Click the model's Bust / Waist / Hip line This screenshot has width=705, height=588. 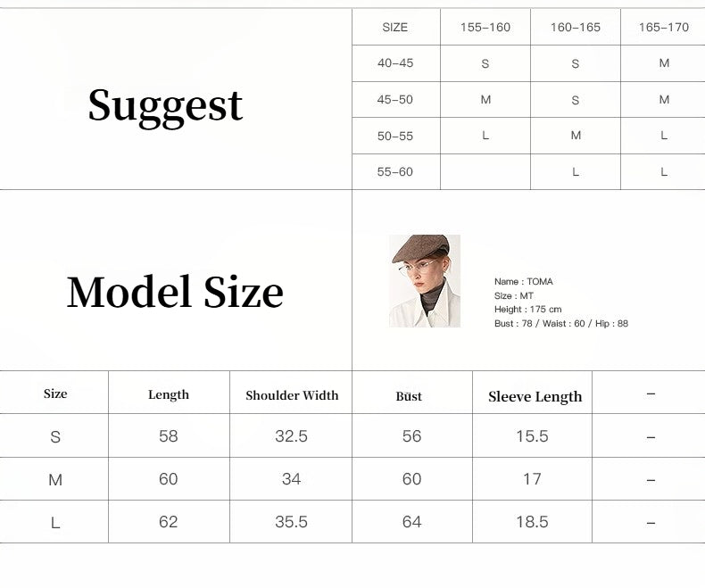(561, 324)
